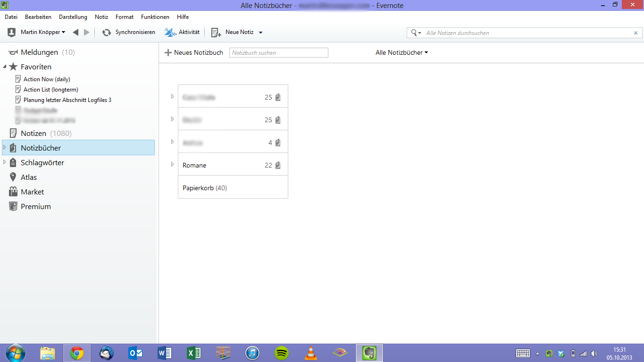Open the Aktivität activity feed icon
This screenshot has height=362, width=644.
coord(170,33)
